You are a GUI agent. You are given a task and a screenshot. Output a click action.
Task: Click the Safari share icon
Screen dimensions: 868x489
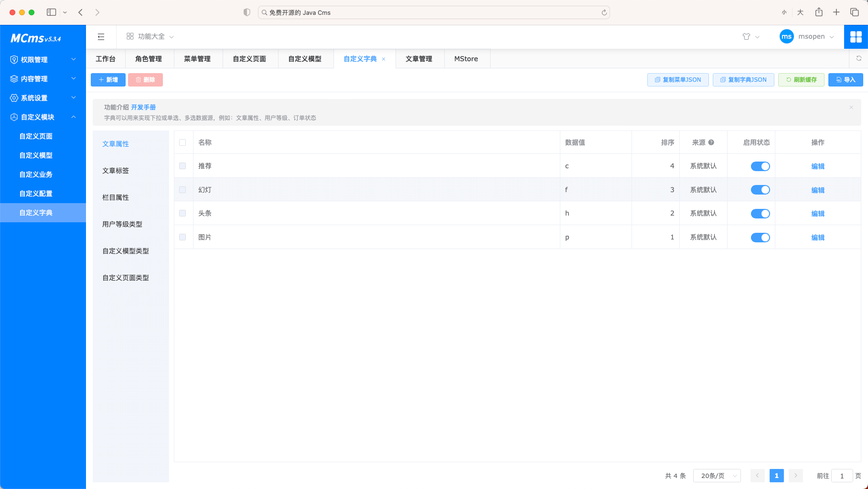click(x=819, y=12)
